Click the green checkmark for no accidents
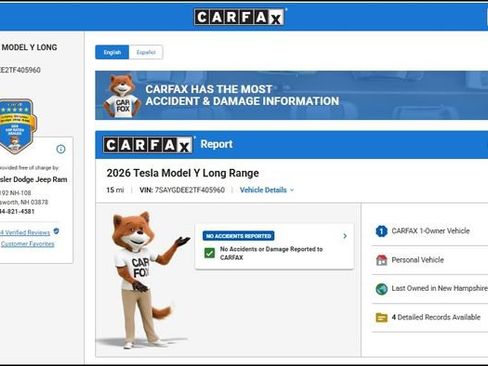This screenshot has width=488, height=366. (x=209, y=253)
